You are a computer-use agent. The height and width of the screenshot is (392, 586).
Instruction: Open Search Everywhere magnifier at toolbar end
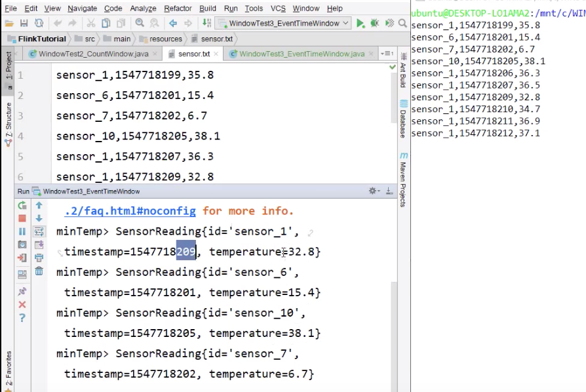pyautogui.click(x=402, y=23)
